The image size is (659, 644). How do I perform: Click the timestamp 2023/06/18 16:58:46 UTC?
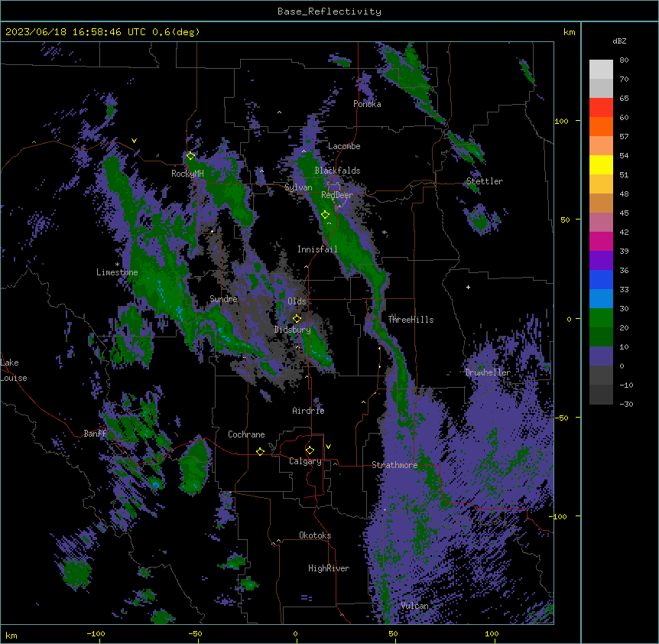click(75, 32)
